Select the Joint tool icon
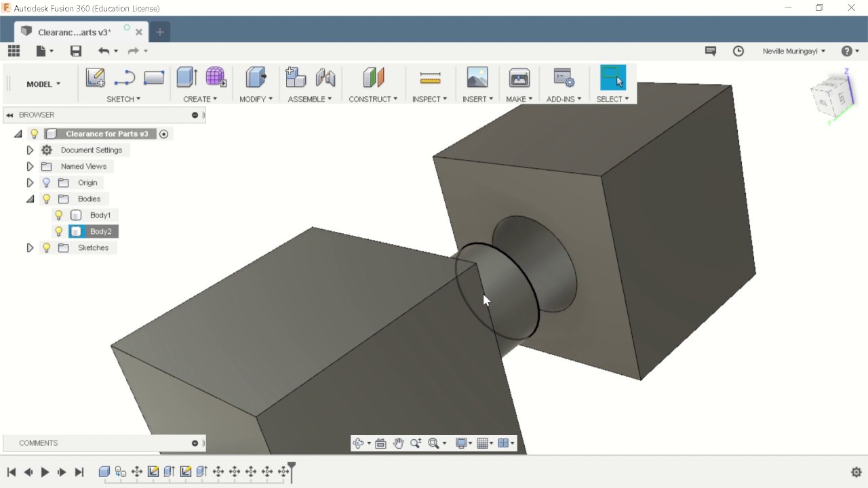 tap(325, 77)
